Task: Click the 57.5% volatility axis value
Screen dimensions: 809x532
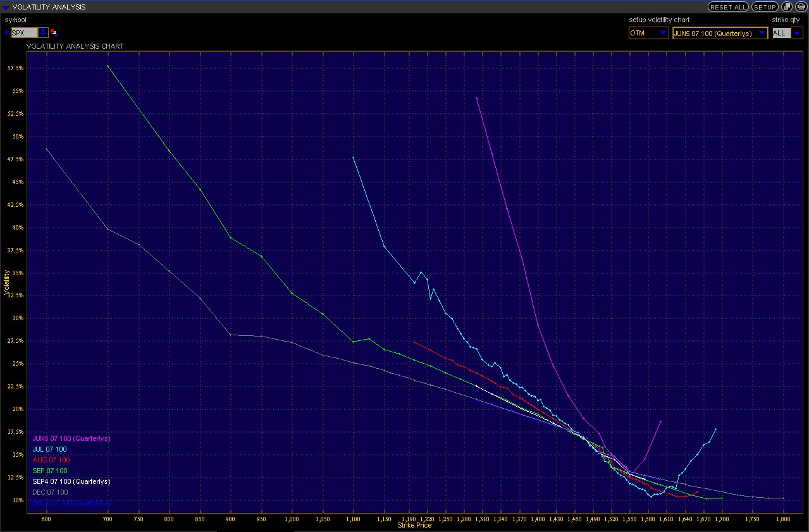Action: pyautogui.click(x=16, y=68)
